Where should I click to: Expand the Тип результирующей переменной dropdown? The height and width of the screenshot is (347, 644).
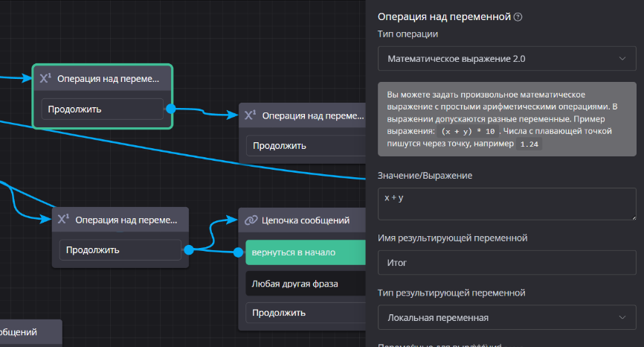pos(506,317)
